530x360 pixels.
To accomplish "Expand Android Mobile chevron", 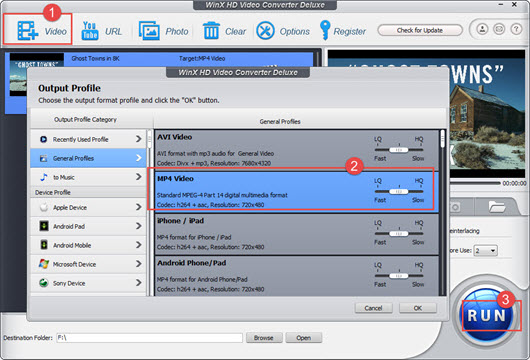I will (139, 245).
